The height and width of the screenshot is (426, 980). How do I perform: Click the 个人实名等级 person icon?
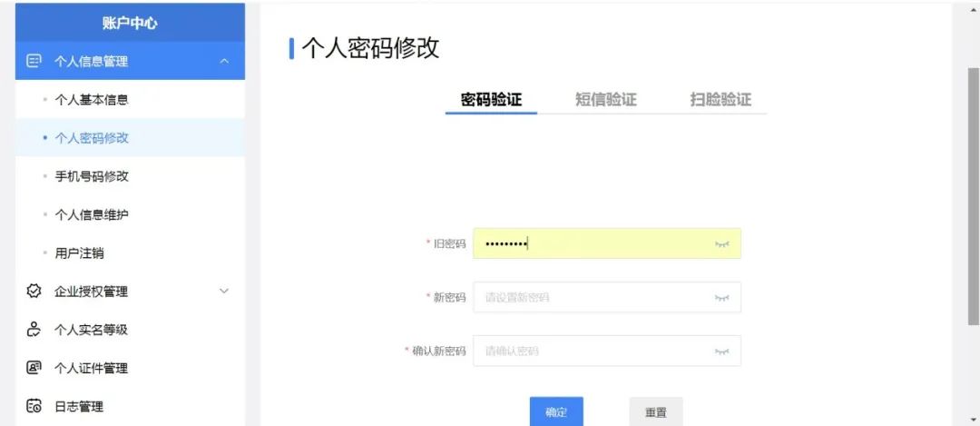coord(34,330)
